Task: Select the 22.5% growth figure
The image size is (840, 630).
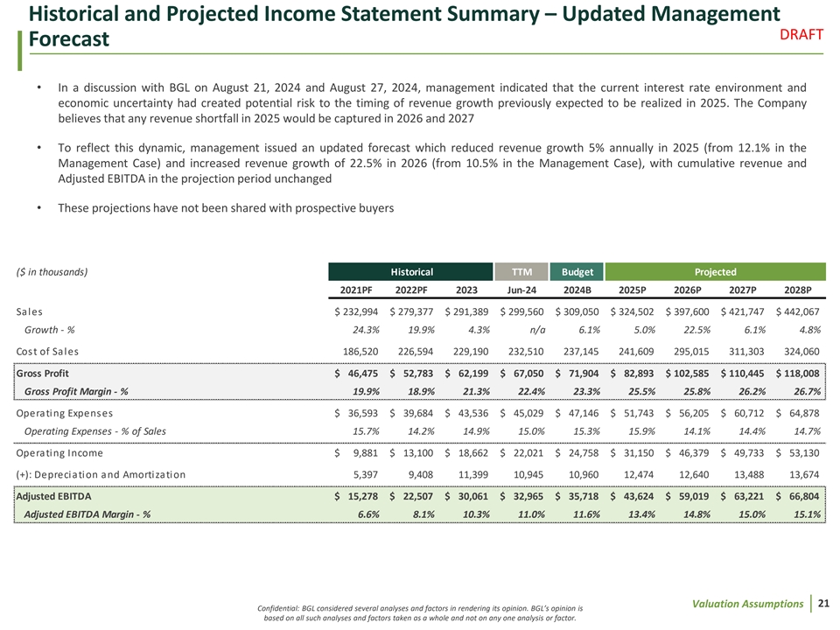Action: (697, 330)
